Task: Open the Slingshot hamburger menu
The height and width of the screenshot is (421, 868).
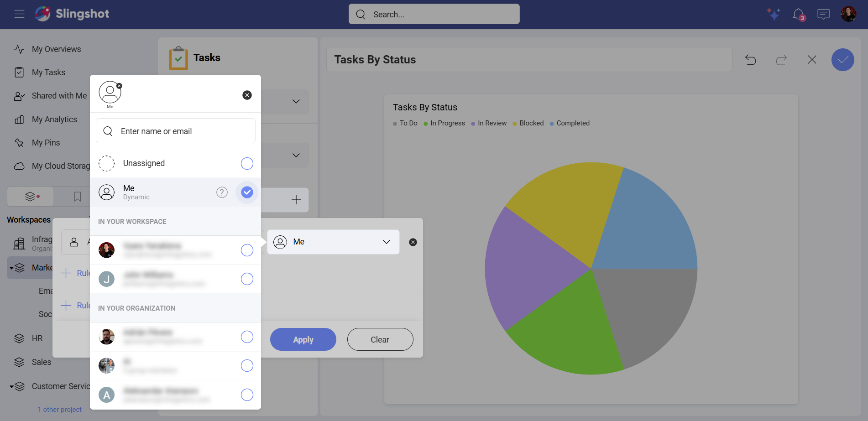Action: point(19,14)
